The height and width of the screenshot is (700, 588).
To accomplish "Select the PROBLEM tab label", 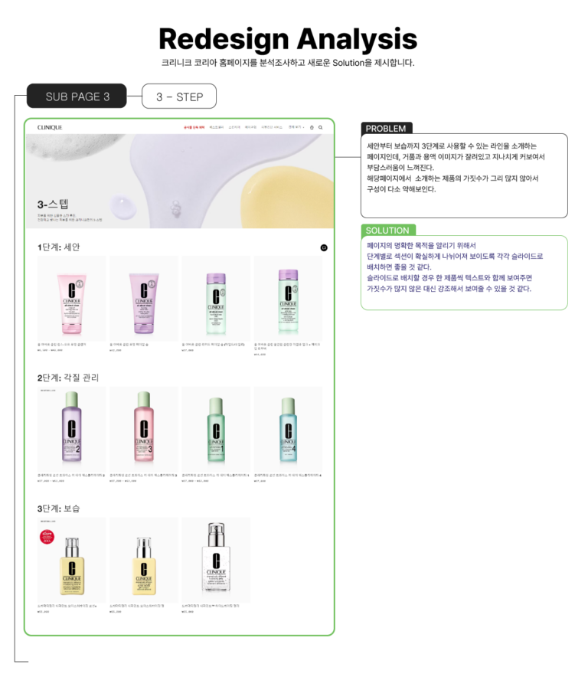I will (387, 128).
